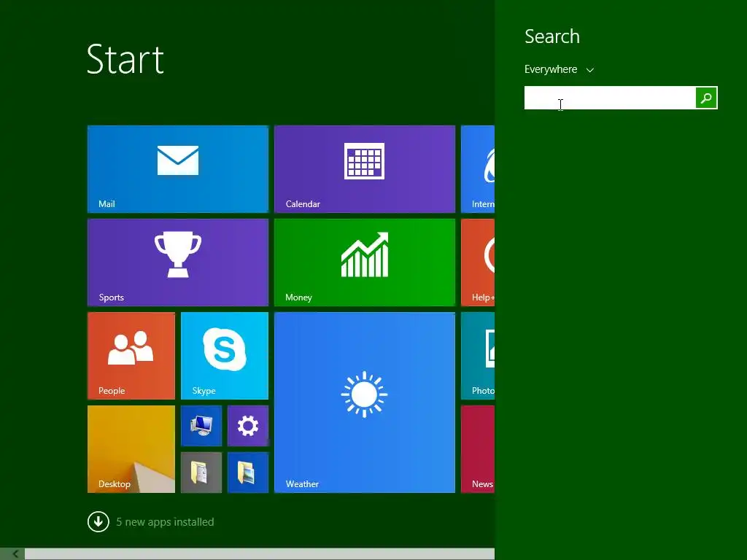Image resolution: width=747 pixels, height=560 pixels.
Task: Open the Documents folder small tile
Action: click(201, 472)
